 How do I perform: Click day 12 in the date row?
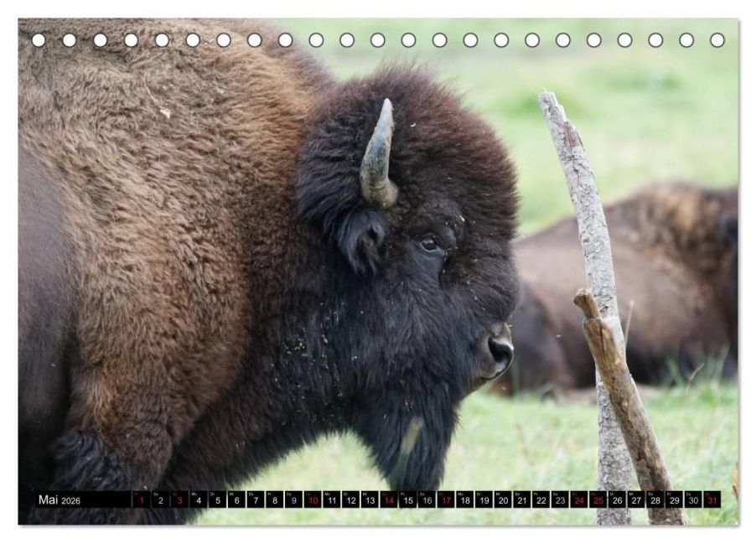pos(351,499)
